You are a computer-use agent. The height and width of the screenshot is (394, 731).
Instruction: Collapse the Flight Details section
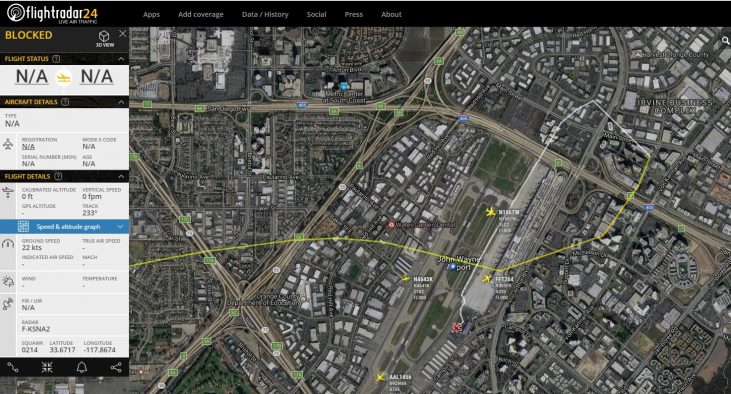121,176
